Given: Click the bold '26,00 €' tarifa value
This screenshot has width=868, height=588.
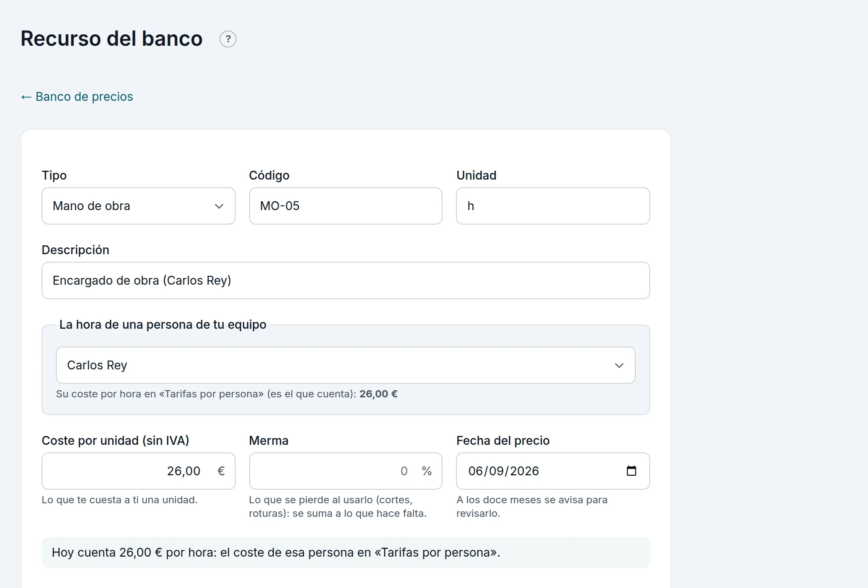Looking at the screenshot, I should (378, 394).
